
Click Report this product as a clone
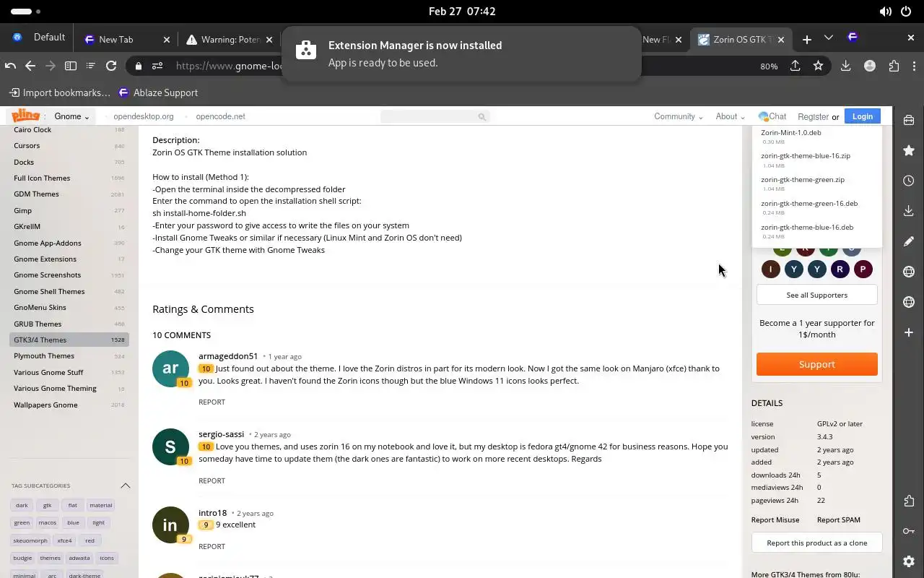(x=817, y=543)
